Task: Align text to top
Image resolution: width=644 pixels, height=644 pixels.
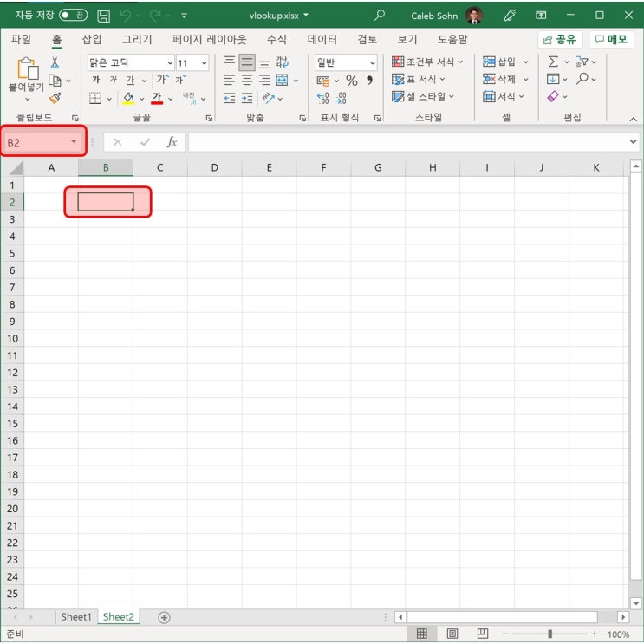Action: coord(229,62)
